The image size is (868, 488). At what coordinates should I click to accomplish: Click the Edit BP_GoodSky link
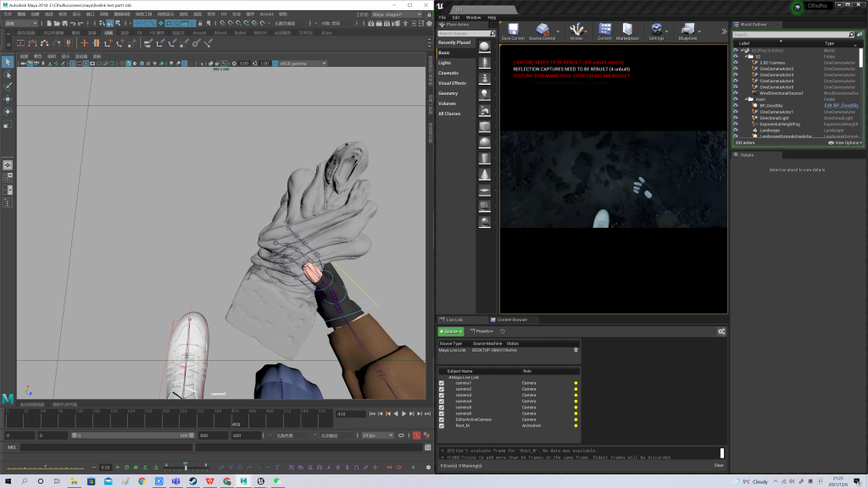[x=842, y=106]
